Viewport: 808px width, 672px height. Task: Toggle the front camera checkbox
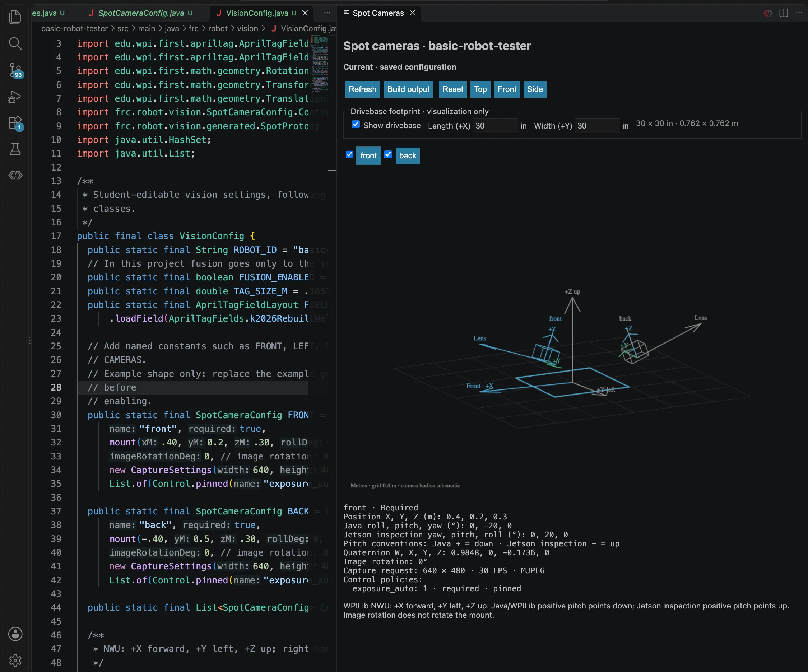349,154
